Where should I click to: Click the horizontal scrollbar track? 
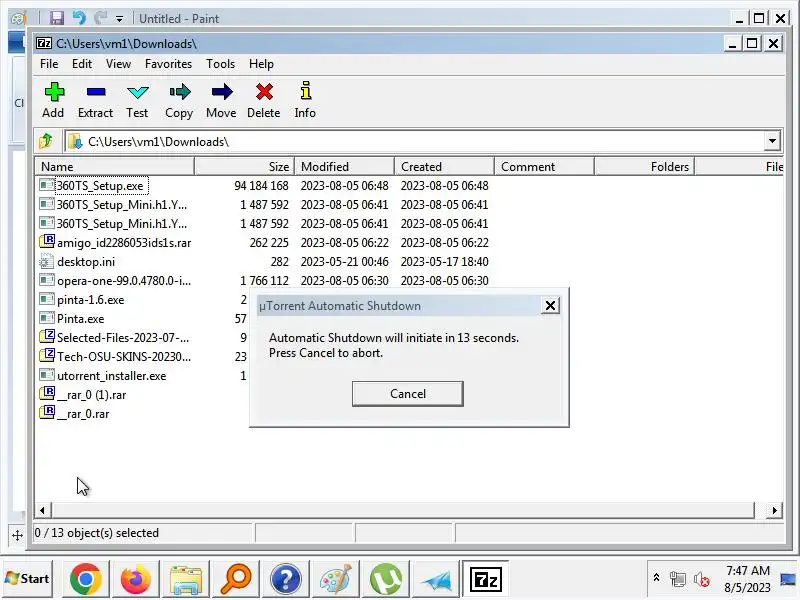pyautogui.click(x=403, y=510)
